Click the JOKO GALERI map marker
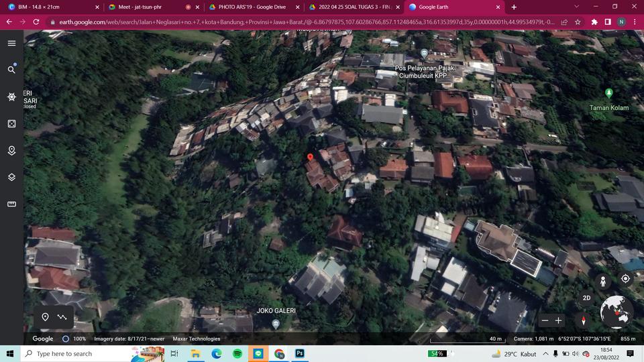The height and width of the screenshot is (362, 644). (276, 324)
